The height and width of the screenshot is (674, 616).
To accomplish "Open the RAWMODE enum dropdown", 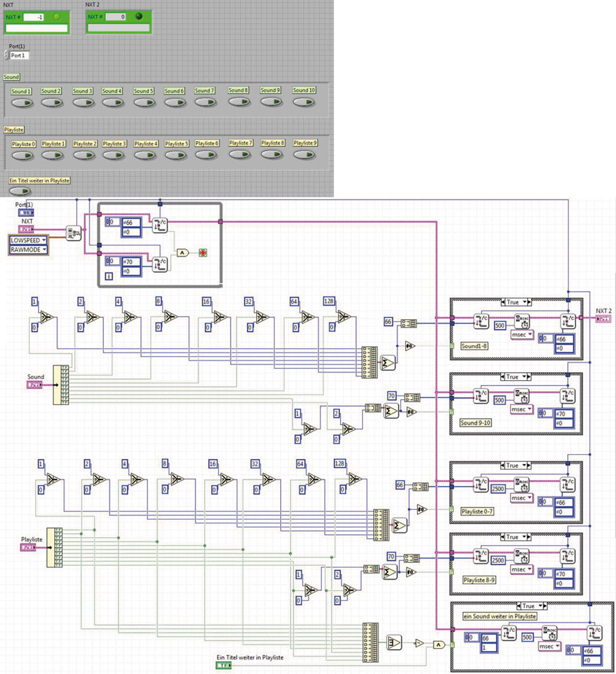I will pos(28,250).
